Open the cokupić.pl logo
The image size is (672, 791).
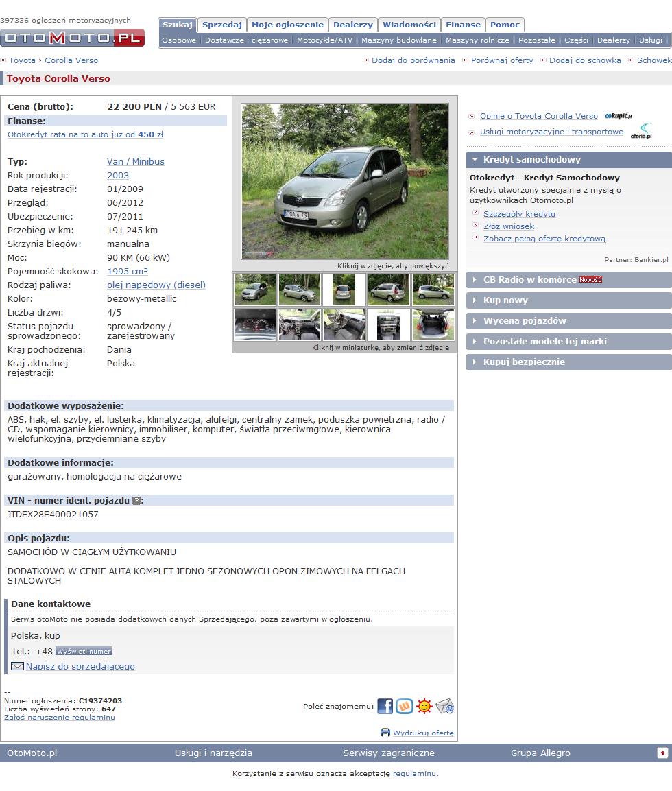point(619,115)
